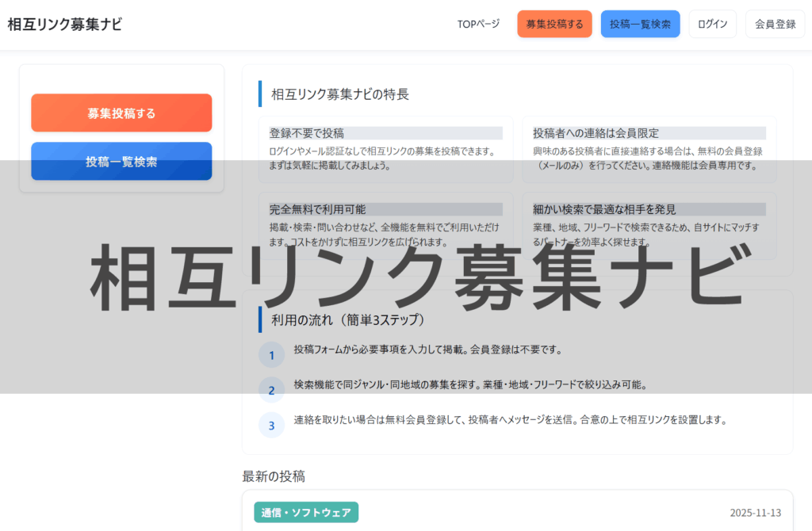
Task: Click the 2025-11-13 post date
Action: (755, 513)
